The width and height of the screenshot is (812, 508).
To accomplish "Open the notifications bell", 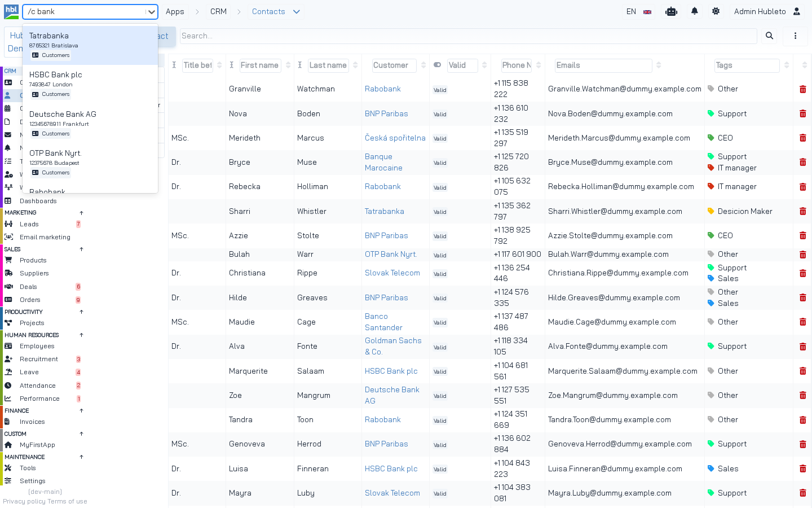I will [x=695, y=11].
